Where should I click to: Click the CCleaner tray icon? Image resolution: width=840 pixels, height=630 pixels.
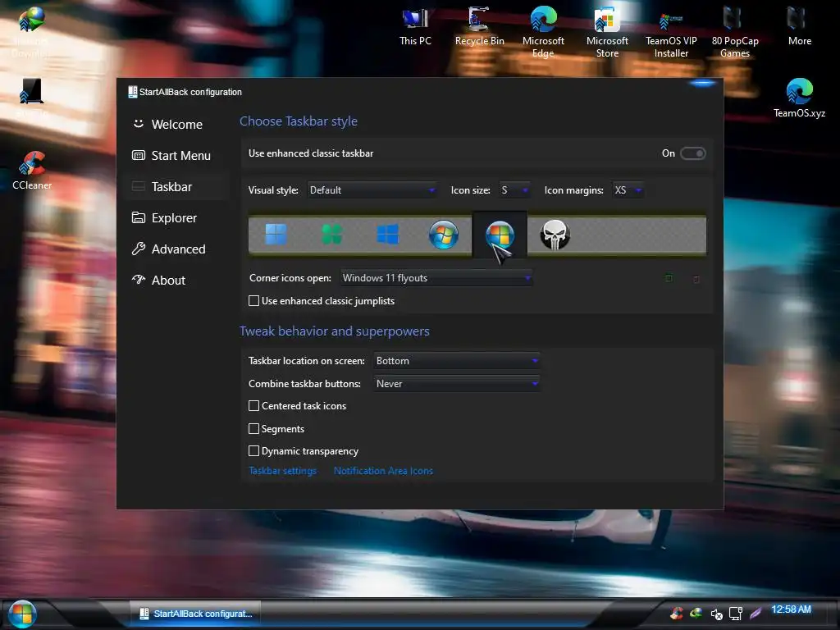pyautogui.click(x=677, y=613)
